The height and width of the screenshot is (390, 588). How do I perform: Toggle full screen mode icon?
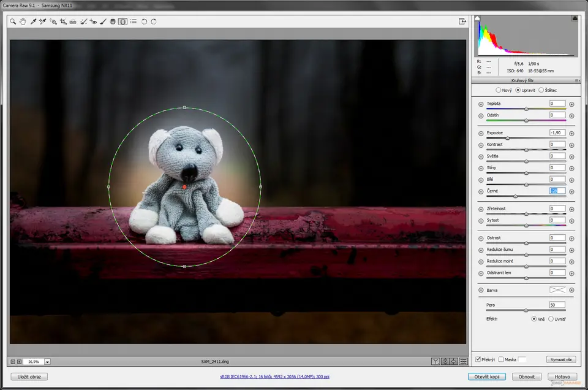[462, 21]
